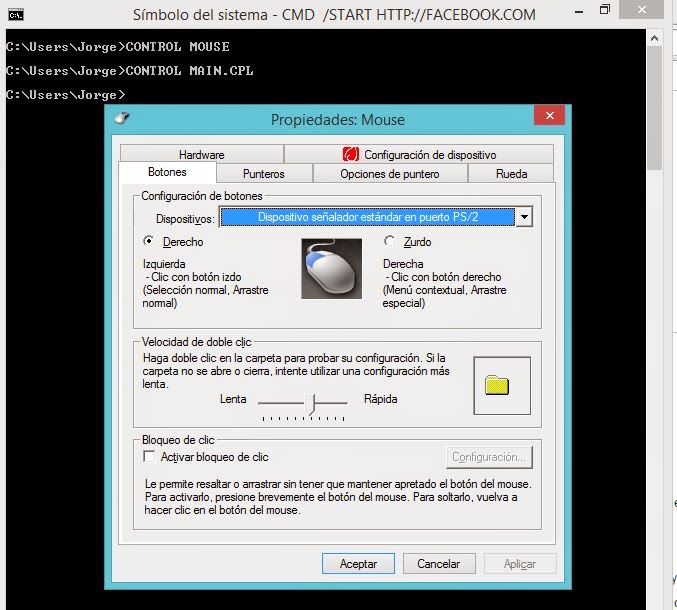
Task: Select the Zurdo radio button
Action: pos(389,241)
